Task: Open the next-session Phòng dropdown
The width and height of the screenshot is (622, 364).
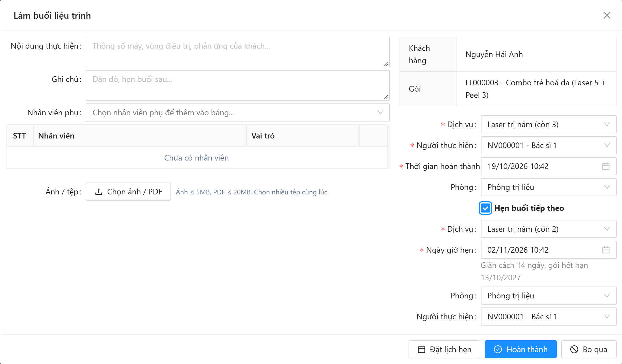Action: pyautogui.click(x=548, y=296)
